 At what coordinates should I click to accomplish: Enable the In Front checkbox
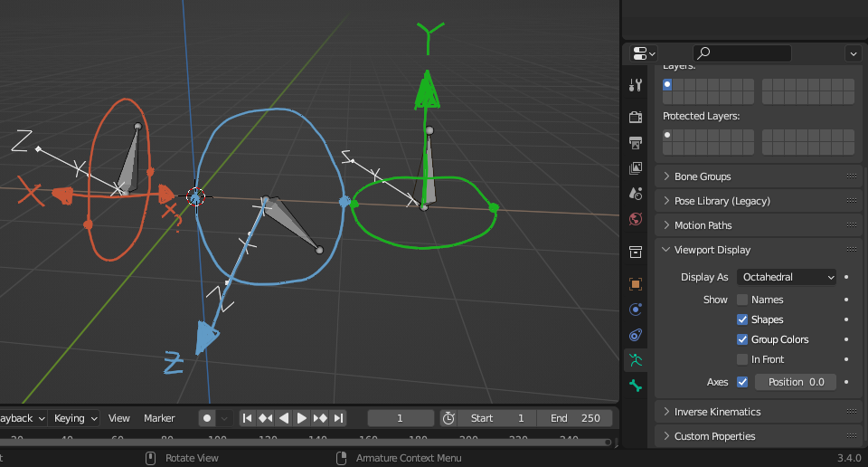pos(742,359)
